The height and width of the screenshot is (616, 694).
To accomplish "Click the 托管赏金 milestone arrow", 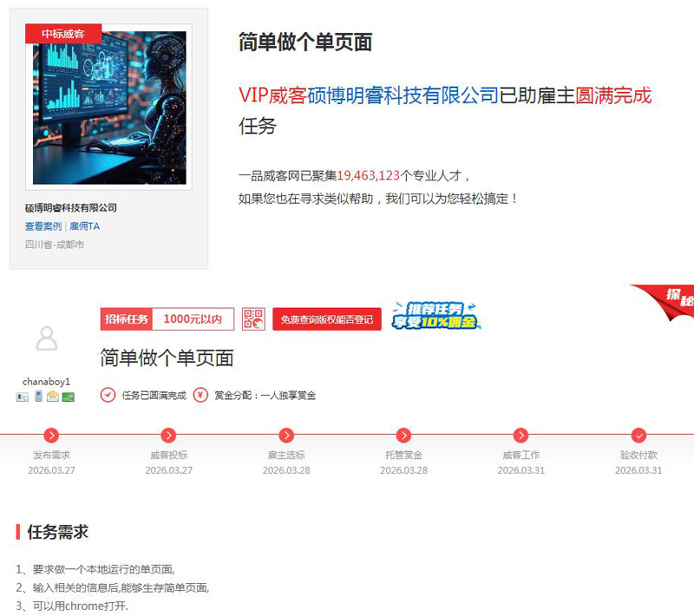I will coord(403,436).
